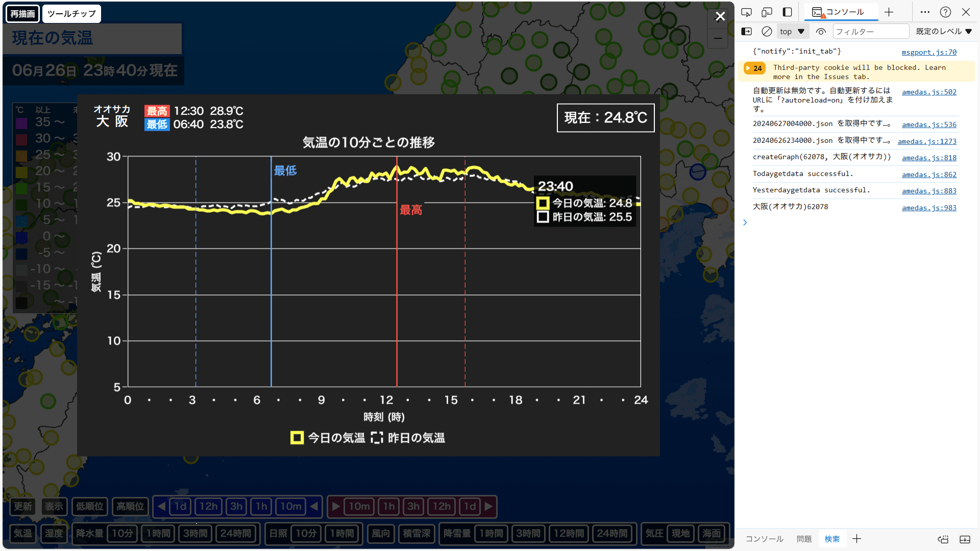Click the 再描画 button
The height and width of the screenshot is (551, 980).
click(x=22, y=14)
